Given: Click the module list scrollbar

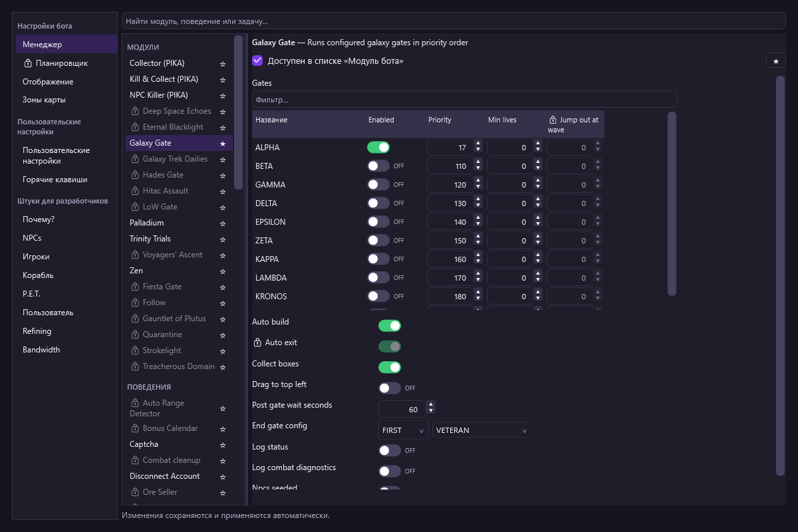Looking at the screenshot, I should (238, 112).
